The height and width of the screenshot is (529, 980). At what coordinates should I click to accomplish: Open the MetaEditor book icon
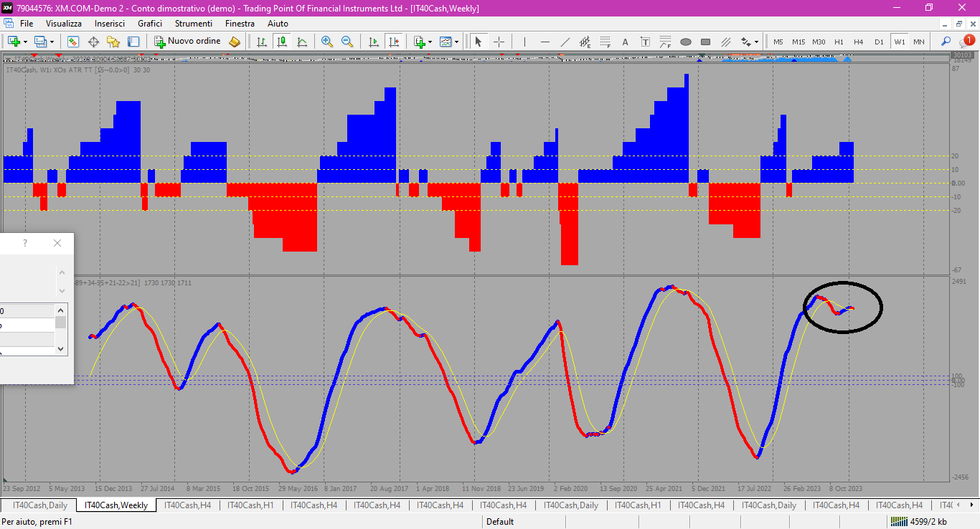coord(235,42)
